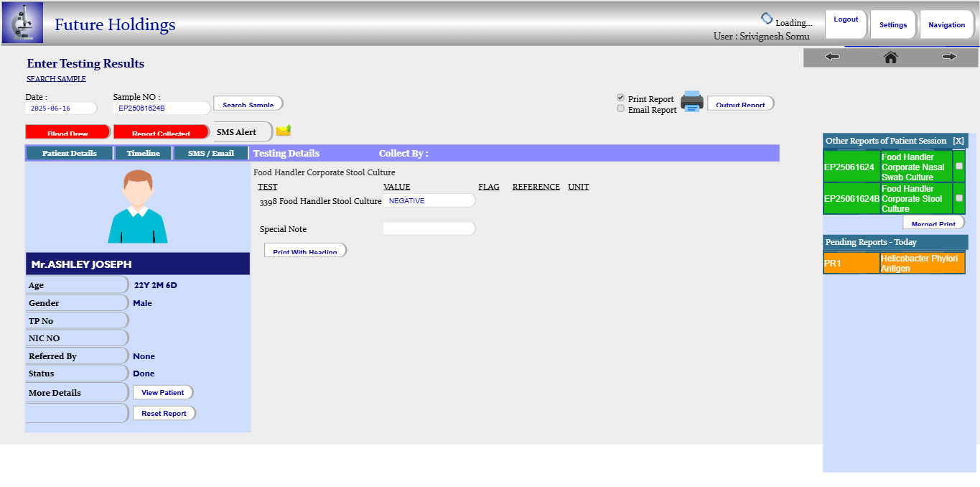Select the Patient Details tab

(69, 153)
